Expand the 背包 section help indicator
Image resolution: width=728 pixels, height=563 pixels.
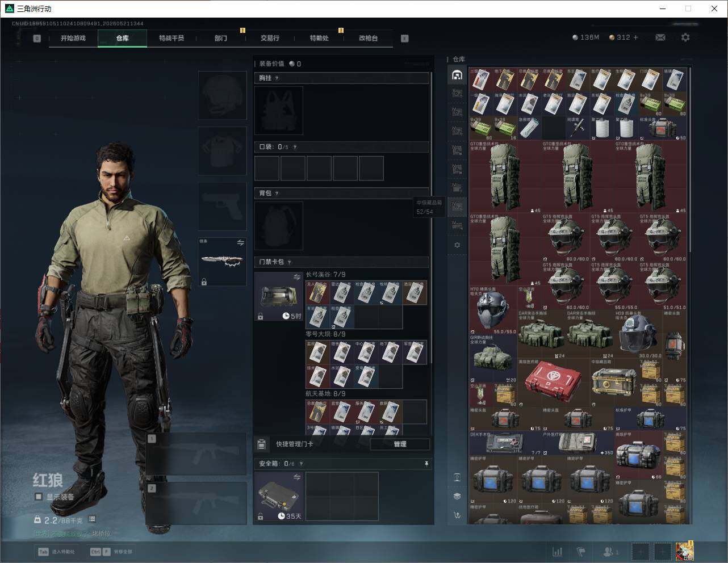[x=277, y=194]
